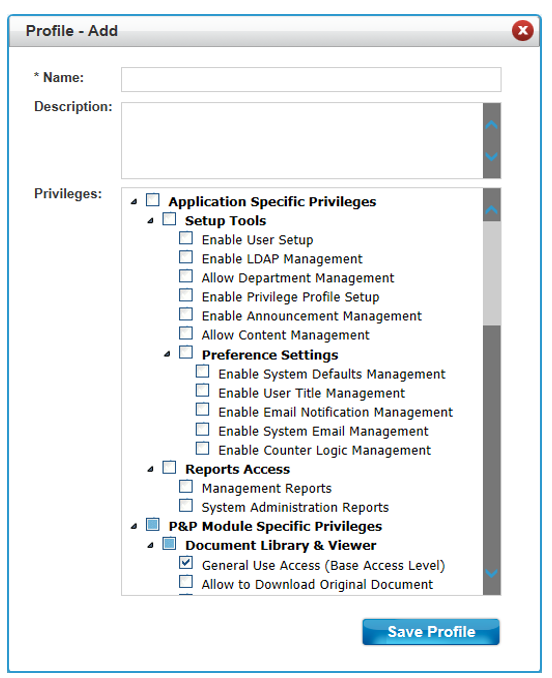This screenshot has height=678, width=552.
Task: Collapse Document Library & Viewer node
Action: (150, 545)
